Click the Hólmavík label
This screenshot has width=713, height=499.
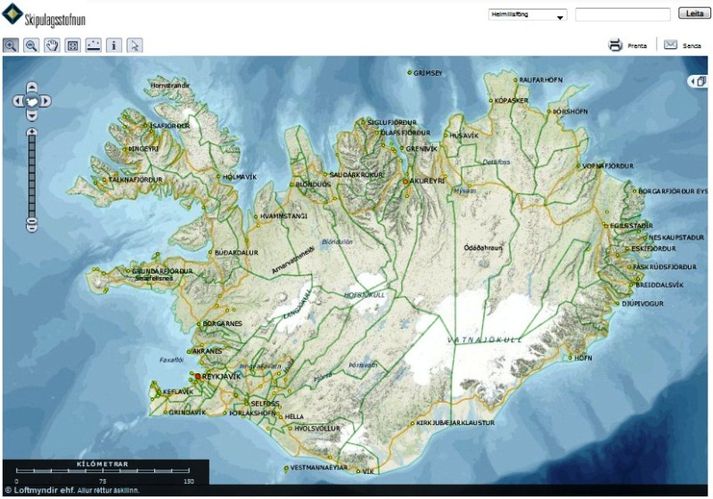click(x=240, y=177)
